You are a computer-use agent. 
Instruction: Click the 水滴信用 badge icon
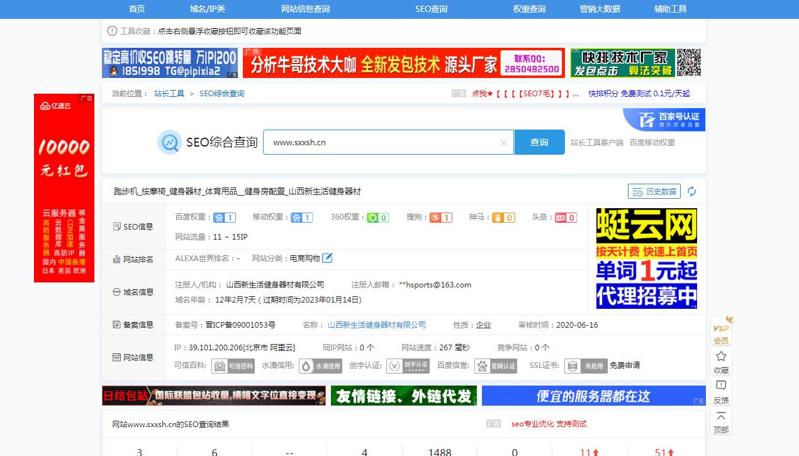(320, 366)
